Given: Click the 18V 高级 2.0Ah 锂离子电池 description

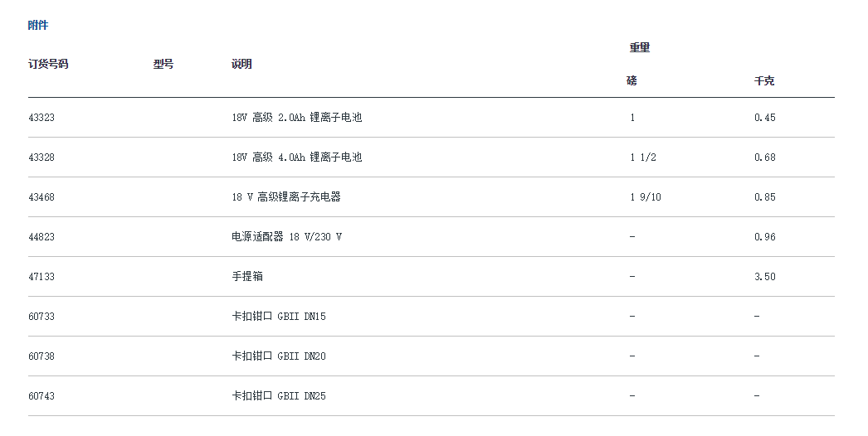Looking at the screenshot, I should point(296,118).
